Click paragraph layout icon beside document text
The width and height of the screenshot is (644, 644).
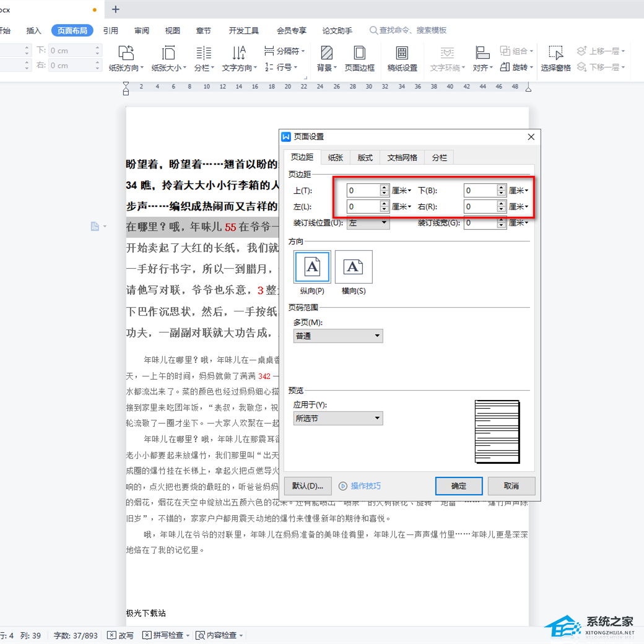(x=95, y=226)
